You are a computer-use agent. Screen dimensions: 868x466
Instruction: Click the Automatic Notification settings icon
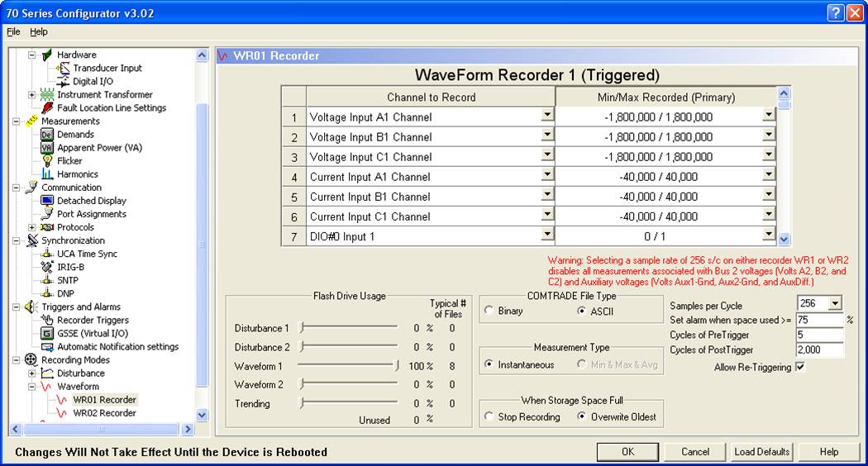pyautogui.click(x=47, y=347)
